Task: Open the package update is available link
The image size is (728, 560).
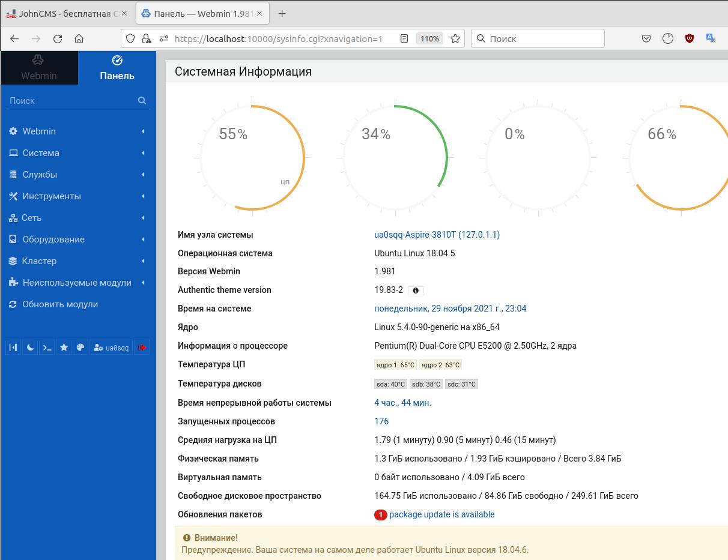Action: pyautogui.click(x=441, y=514)
